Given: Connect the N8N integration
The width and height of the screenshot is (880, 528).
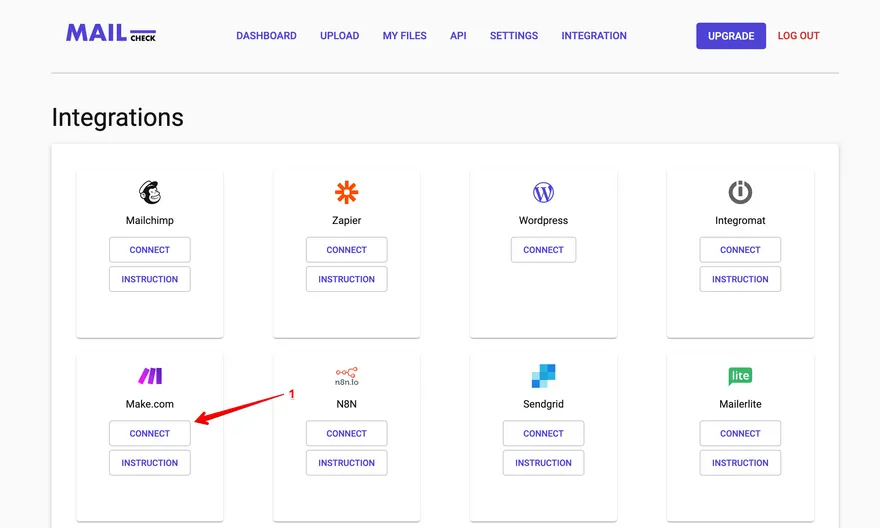Looking at the screenshot, I should coord(346,433).
